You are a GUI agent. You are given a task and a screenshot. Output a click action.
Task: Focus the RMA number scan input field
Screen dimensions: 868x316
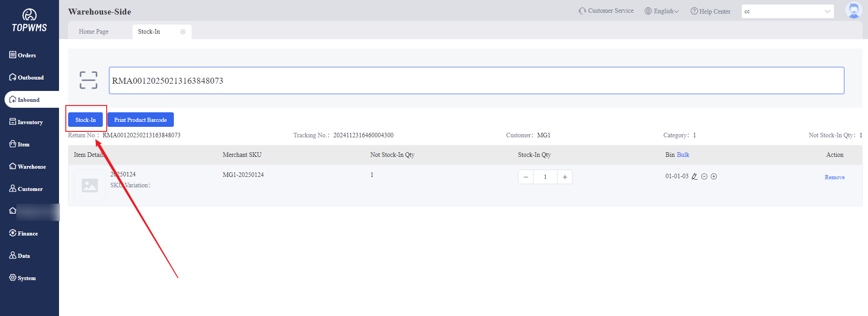tap(476, 80)
